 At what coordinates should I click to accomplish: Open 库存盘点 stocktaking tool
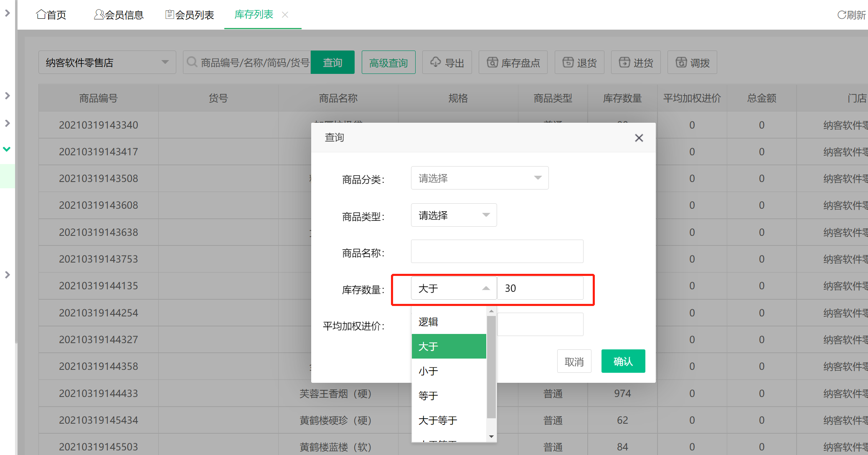tap(513, 62)
